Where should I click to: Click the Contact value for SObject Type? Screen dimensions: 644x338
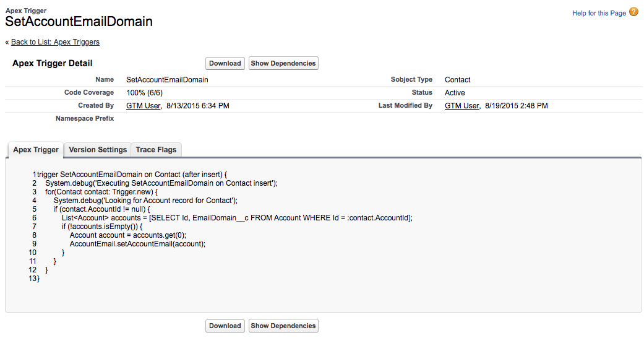(x=457, y=80)
